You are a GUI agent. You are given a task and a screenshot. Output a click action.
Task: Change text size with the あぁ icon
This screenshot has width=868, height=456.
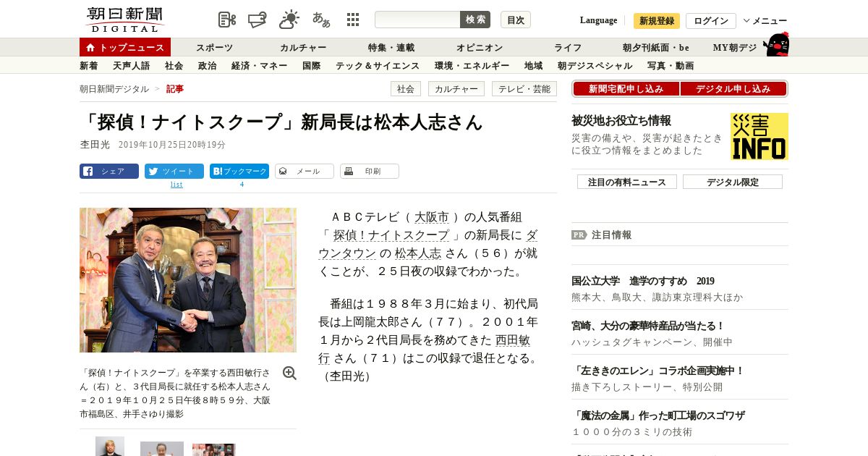click(321, 20)
